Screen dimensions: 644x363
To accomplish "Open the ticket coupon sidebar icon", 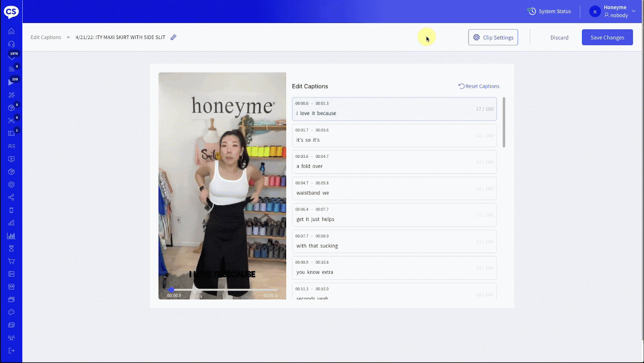I will click(x=11, y=133).
